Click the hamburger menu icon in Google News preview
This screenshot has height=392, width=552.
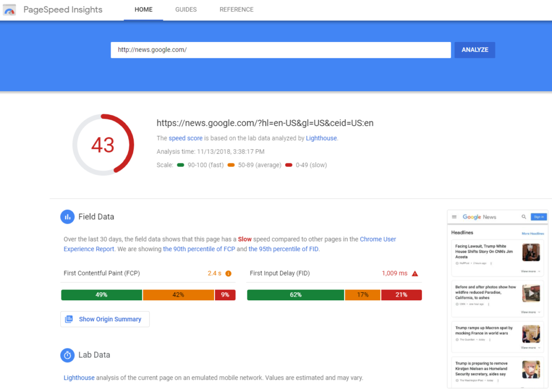tap(454, 217)
